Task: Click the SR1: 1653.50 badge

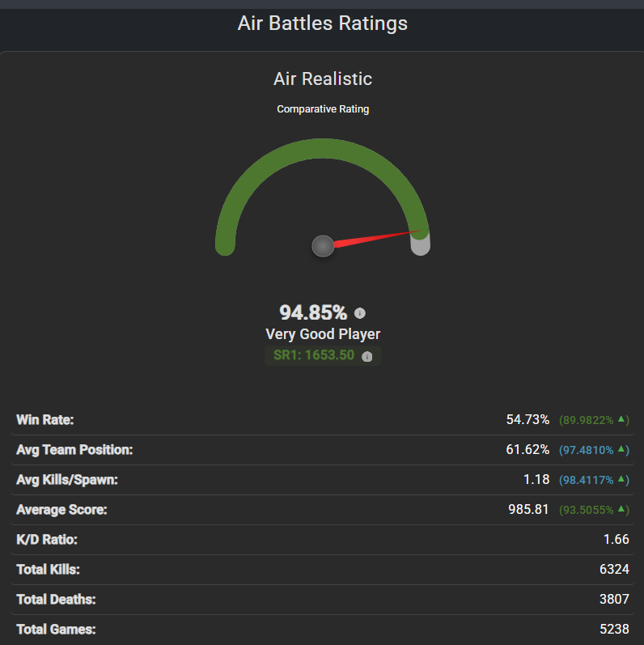Action: pos(323,355)
